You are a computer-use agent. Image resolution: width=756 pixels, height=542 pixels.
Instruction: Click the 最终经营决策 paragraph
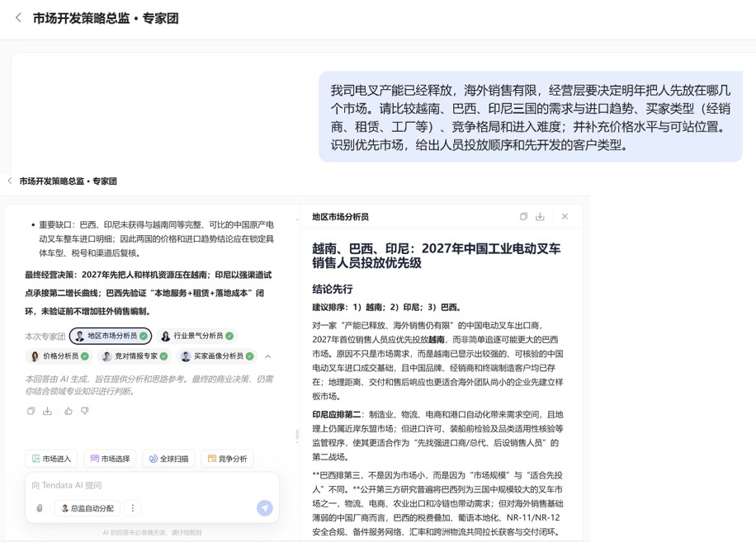149,293
